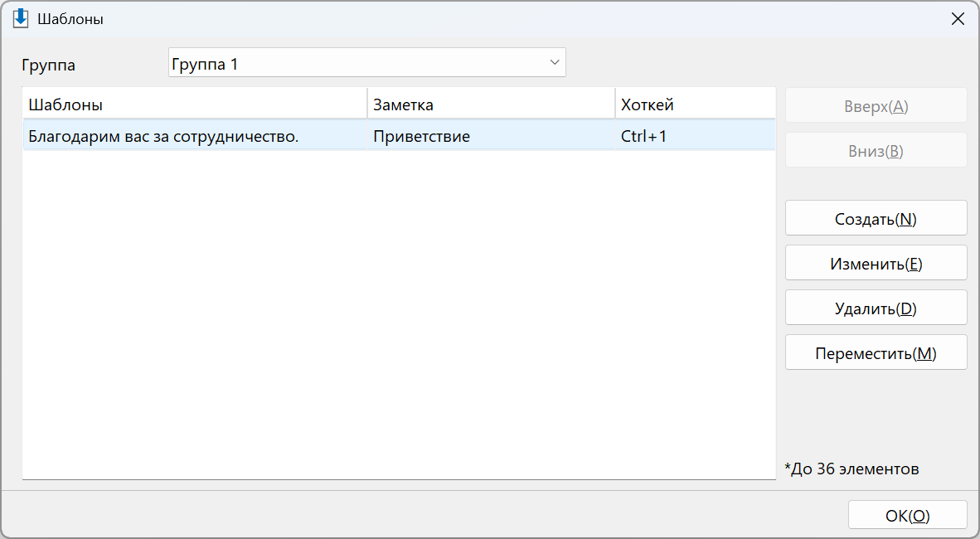Image resolution: width=980 pixels, height=539 pixels.
Task: Confirm the dialog with OK(O)
Action: 908,515
